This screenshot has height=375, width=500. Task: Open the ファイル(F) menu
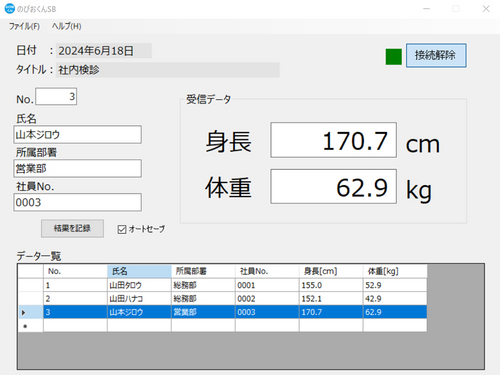click(24, 26)
